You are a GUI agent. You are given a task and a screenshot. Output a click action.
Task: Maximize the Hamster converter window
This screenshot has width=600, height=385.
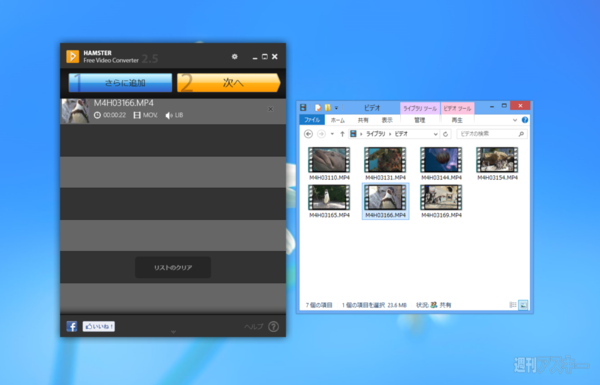coord(264,57)
